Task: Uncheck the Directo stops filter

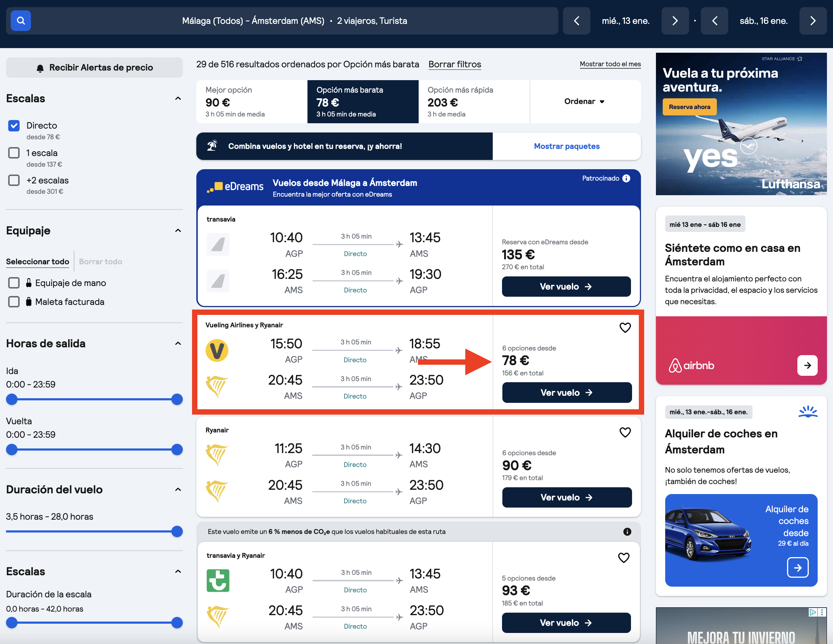Action: tap(14, 125)
